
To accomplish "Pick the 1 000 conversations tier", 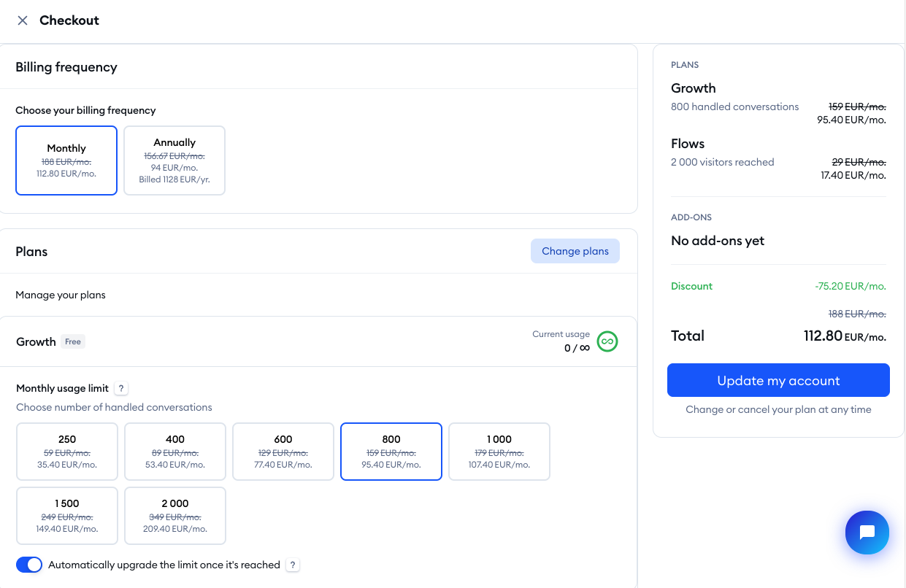I will tap(499, 452).
